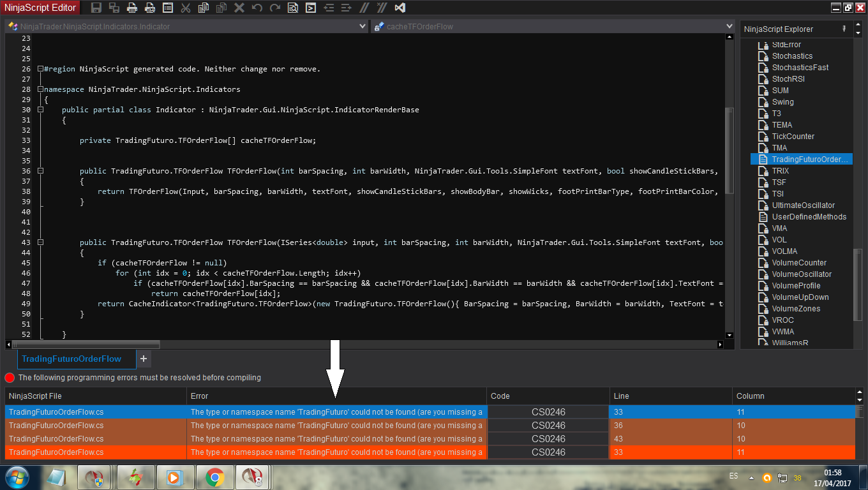The image size is (868, 490).
Task: Click the ES language indicator in tray
Action: [733, 477]
